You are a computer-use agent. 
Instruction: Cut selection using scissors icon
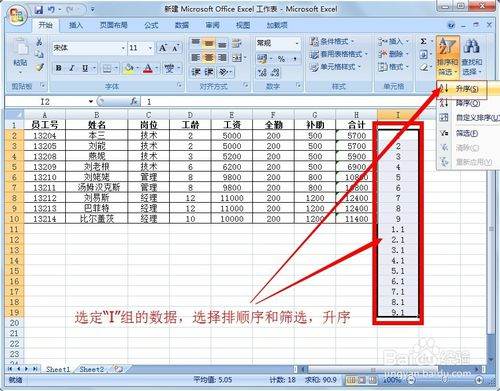pyautogui.click(x=39, y=42)
